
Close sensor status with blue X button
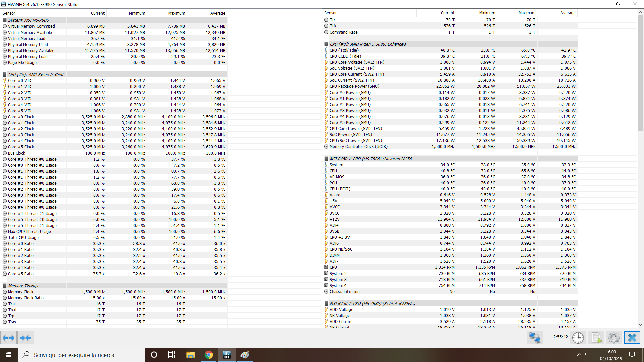point(632,338)
